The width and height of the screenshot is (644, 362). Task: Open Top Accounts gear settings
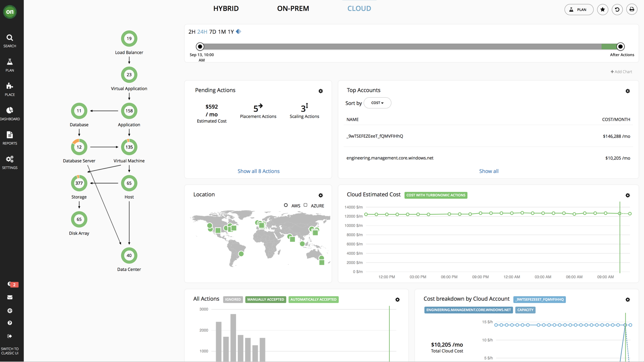(x=628, y=91)
